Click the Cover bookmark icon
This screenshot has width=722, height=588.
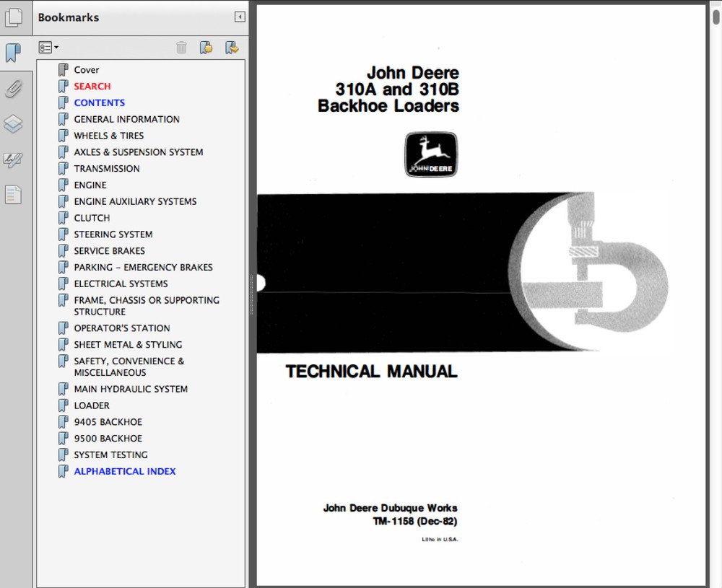pyautogui.click(x=63, y=70)
